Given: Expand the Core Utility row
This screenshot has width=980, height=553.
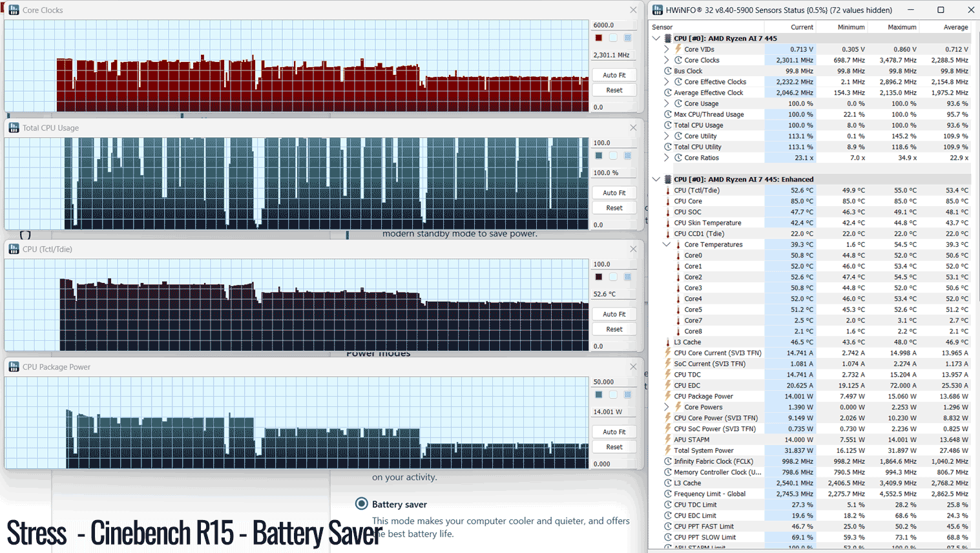Looking at the screenshot, I should pyautogui.click(x=667, y=136).
